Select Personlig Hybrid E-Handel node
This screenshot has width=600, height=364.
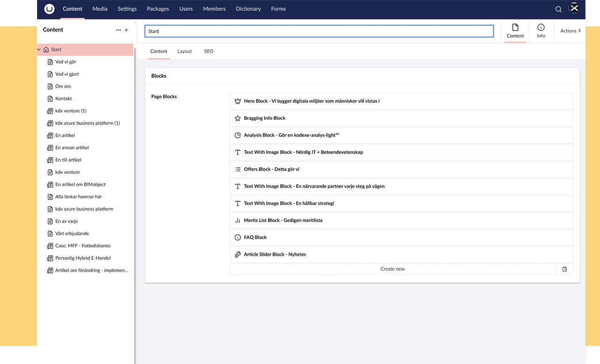pos(83,258)
